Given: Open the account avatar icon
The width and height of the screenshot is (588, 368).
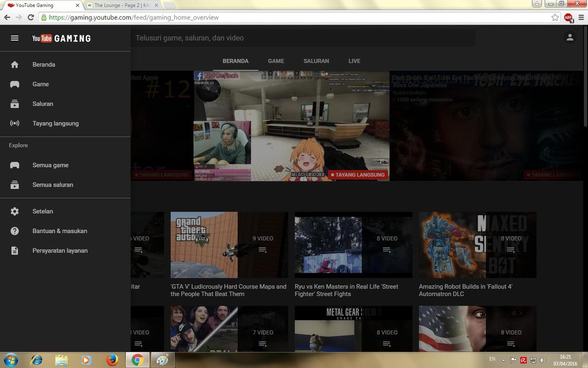Looking at the screenshot, I should click(570, 38).
